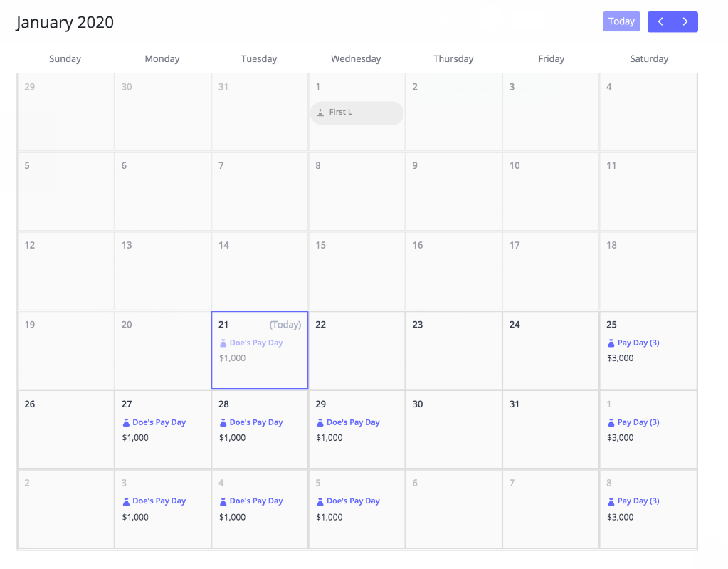Click money bag icon on January 21
The width and height of the screenshot is (728, 569).
[x=223, y=343]
